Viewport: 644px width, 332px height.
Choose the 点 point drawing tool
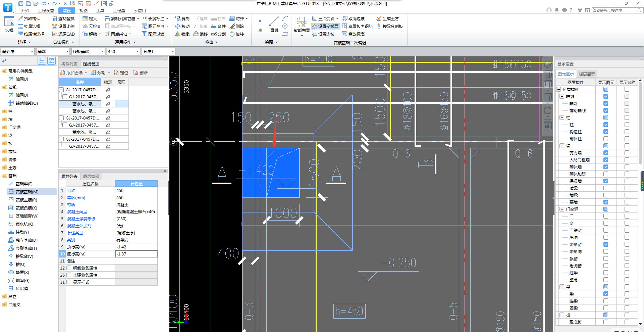click(x=260, y=25)
